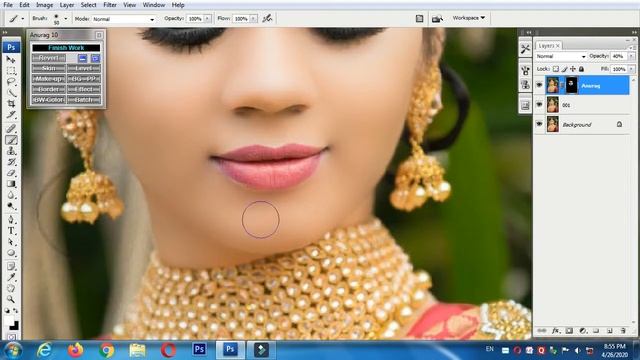Hide the 001 layer
Screen dimensions: 640x360
pyautogui.click(x=539, y=105)
